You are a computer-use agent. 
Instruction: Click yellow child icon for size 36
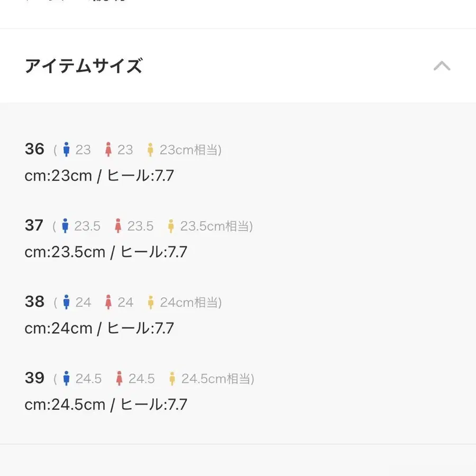pyautogui.click(x=151, y=150)
